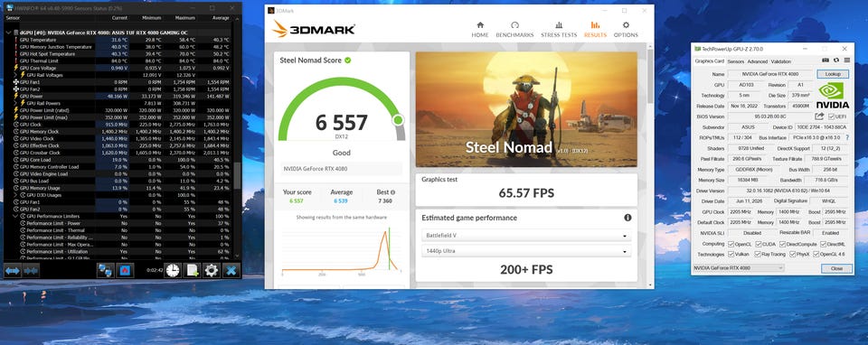Click GPU-Z Close button
868x345 pixels.
pyautogui.click(x=835, y=268)
